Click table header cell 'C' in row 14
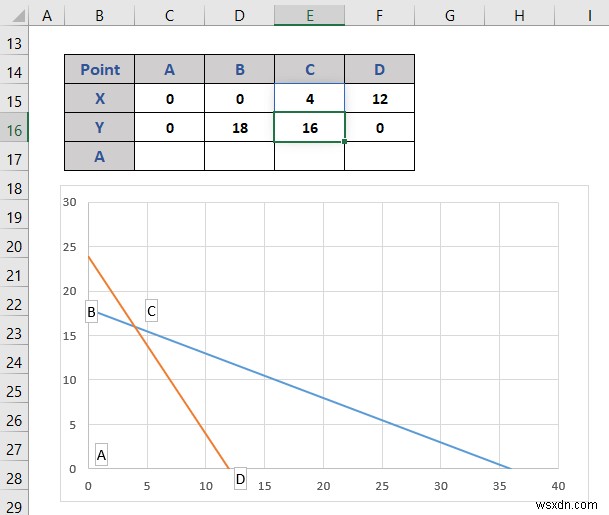This screenshot has height=515, width=609. click(x=310, y=69)
